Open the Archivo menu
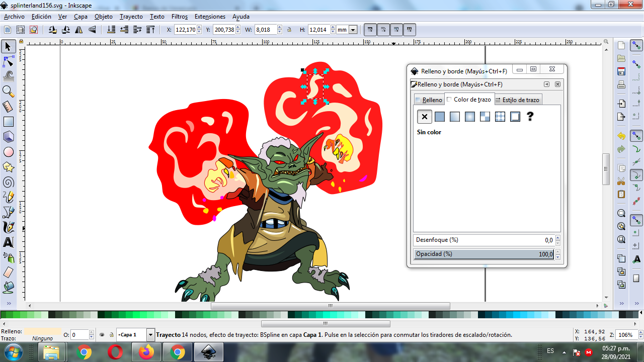The image size is (644, 362). click(14, 17)
